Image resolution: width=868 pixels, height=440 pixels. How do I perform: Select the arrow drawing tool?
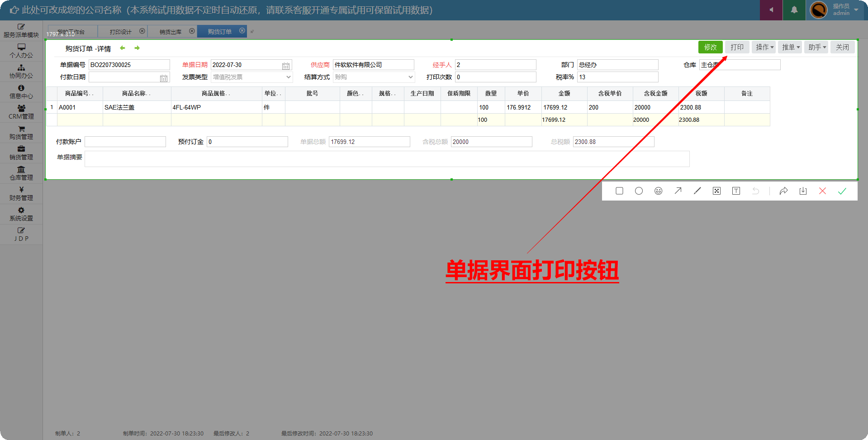678,191
